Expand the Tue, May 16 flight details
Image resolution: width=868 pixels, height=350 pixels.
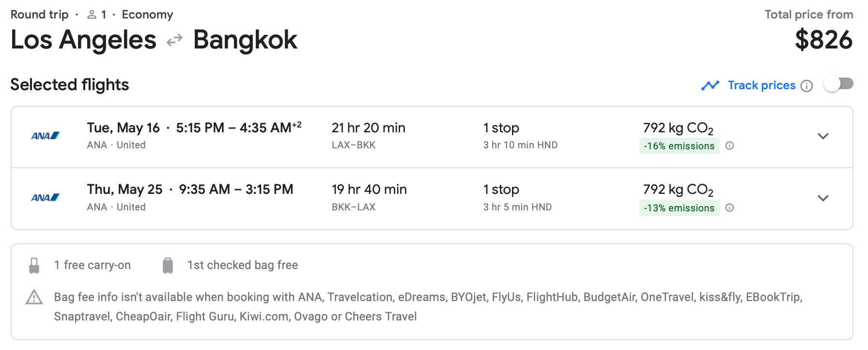tap(823, 136)
